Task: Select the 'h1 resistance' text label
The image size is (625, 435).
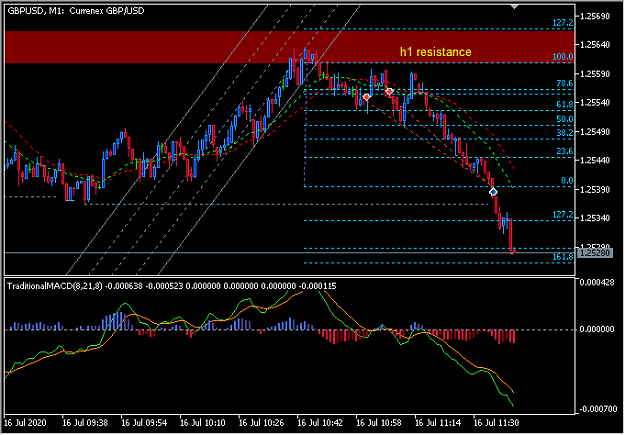Action: click(x=436, y=52)
